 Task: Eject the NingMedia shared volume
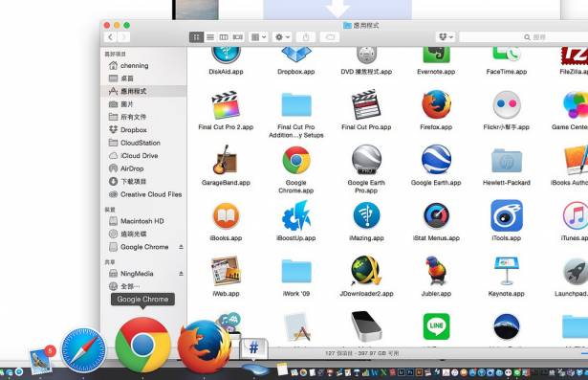[x=181, y=274]
